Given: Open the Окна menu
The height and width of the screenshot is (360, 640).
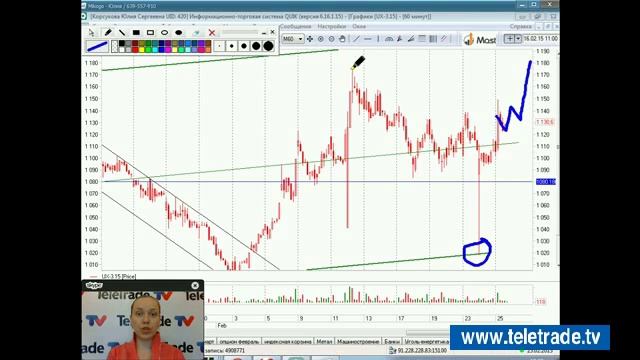Looking at the screenshot, I should pyautogui.click(x=359, y=27).
